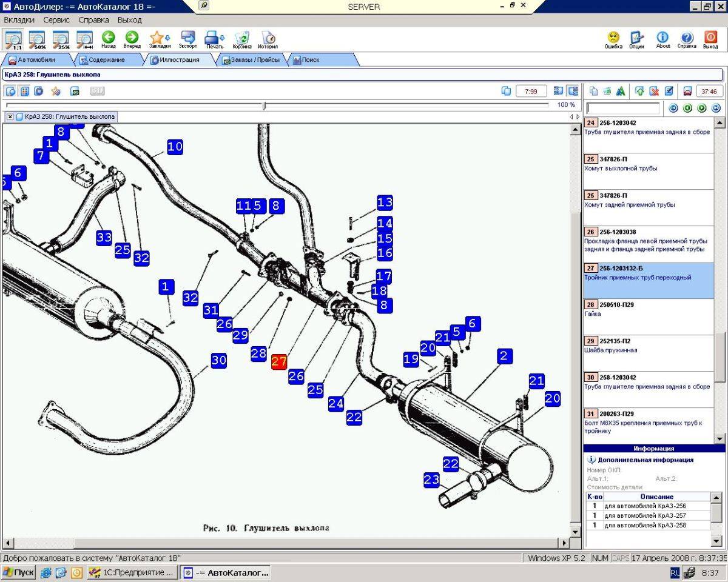Go to next record green arrow

click(702, 108)
